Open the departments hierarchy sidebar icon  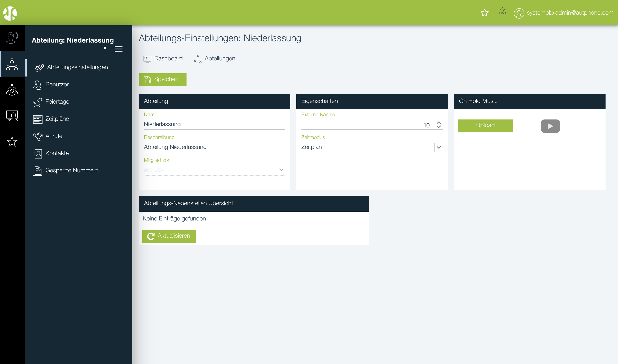[12, 64]
